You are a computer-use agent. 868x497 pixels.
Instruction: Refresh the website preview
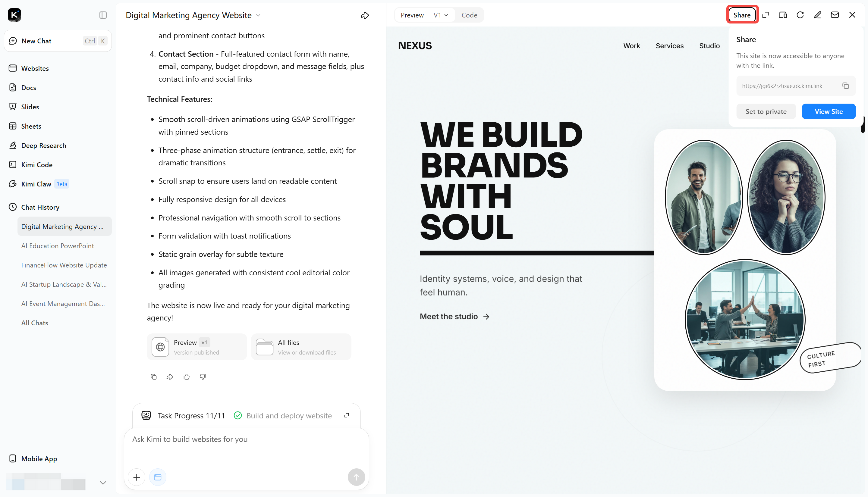[x=800, y=15]
